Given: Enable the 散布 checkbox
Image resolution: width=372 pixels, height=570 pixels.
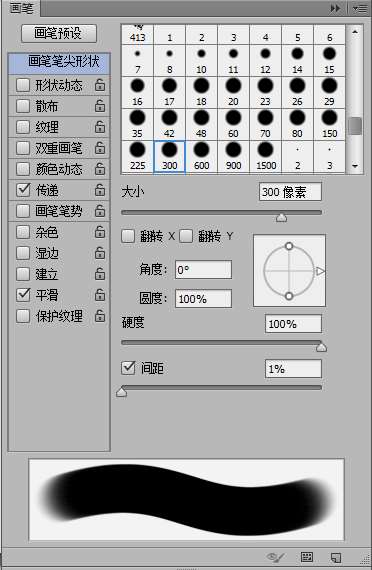Looking at the screenshot, I should point(23,106).
